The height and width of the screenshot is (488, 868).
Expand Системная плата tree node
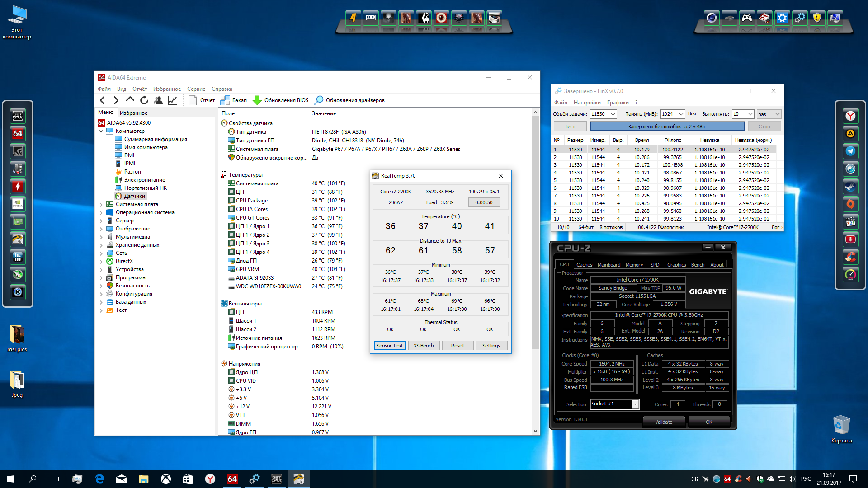pyautogui.click(x=101, y=205)
